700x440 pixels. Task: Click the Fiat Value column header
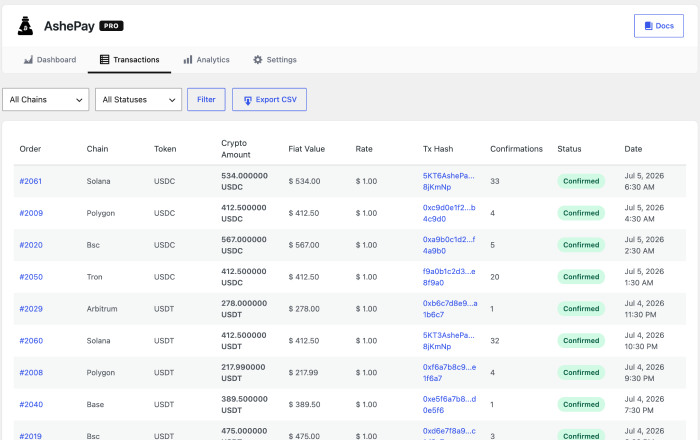point(306,149)
